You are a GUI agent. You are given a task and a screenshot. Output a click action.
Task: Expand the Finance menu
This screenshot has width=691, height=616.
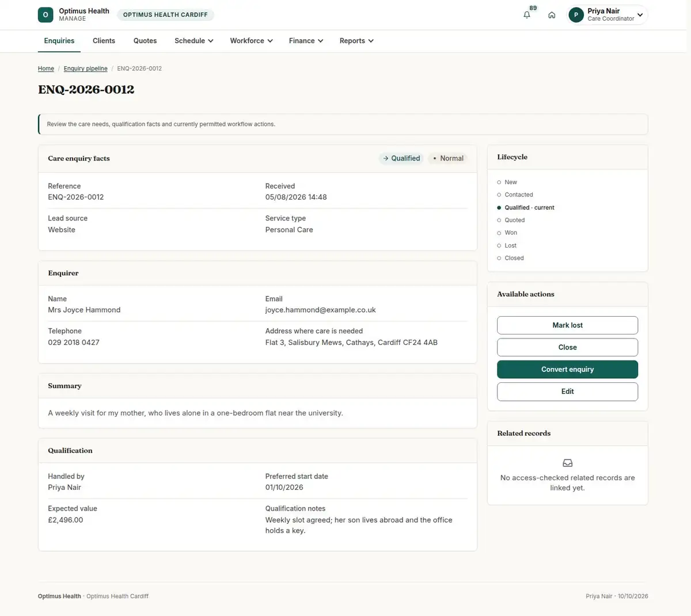[x=306, y=41]
